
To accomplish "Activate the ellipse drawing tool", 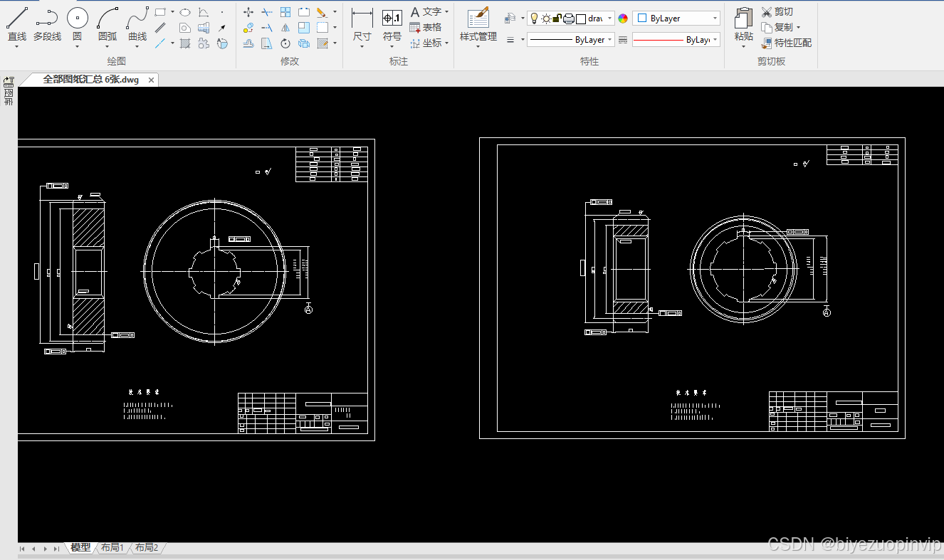I will pyautogui.click(x=185, y=12).
